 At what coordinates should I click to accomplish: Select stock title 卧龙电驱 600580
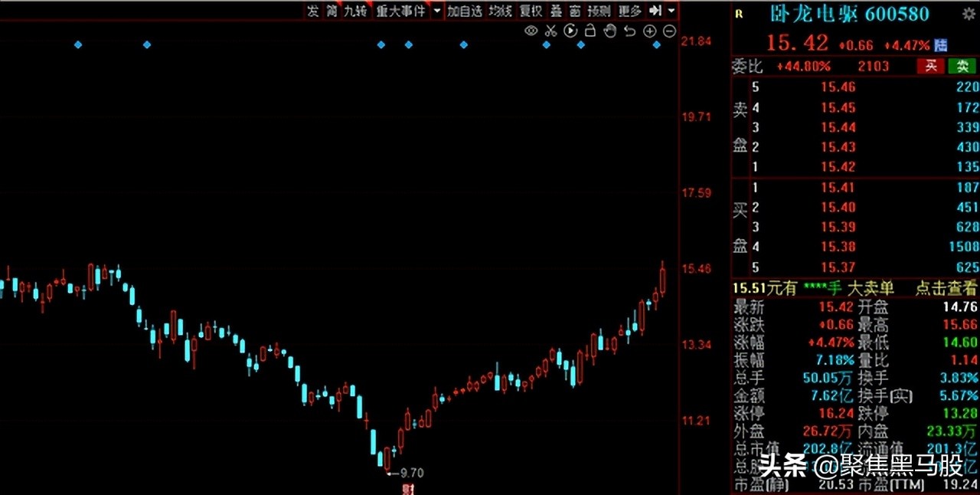(x=849, y=13)
